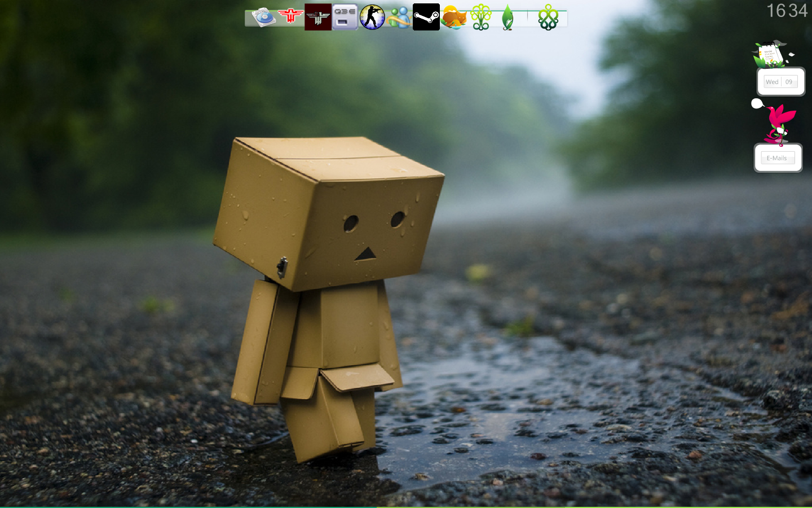This screenshot has width=812, height=508.
Task: Launch Steam from the dock
Action: 426,17
